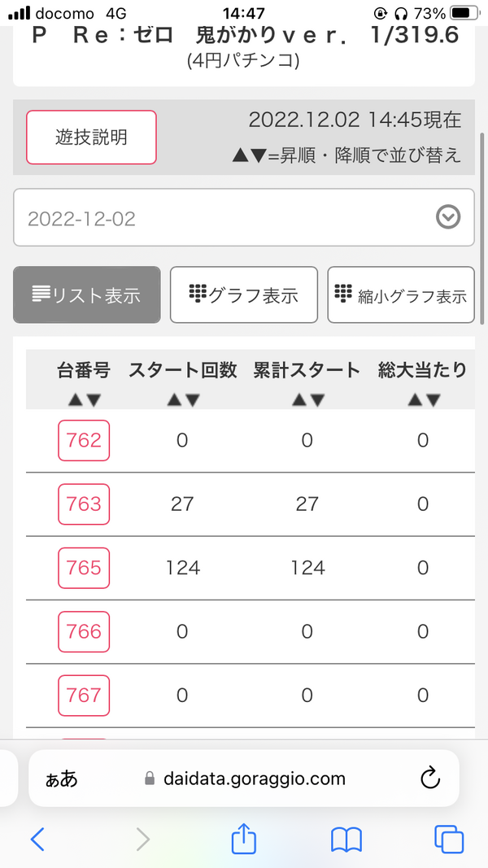Open Safari bookmarks book icon

346,840
